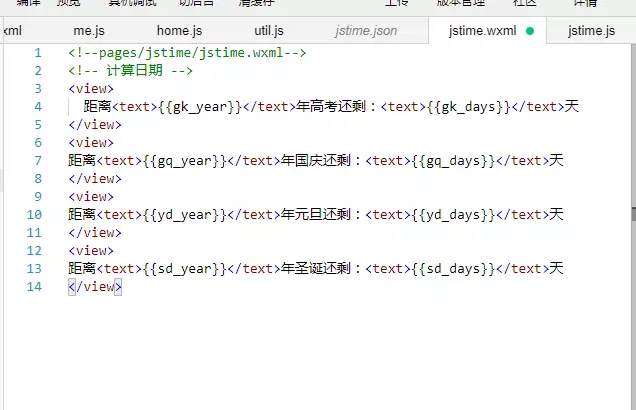
Task: Click the {{gq_days}} binding
Action: pos(453,161)
